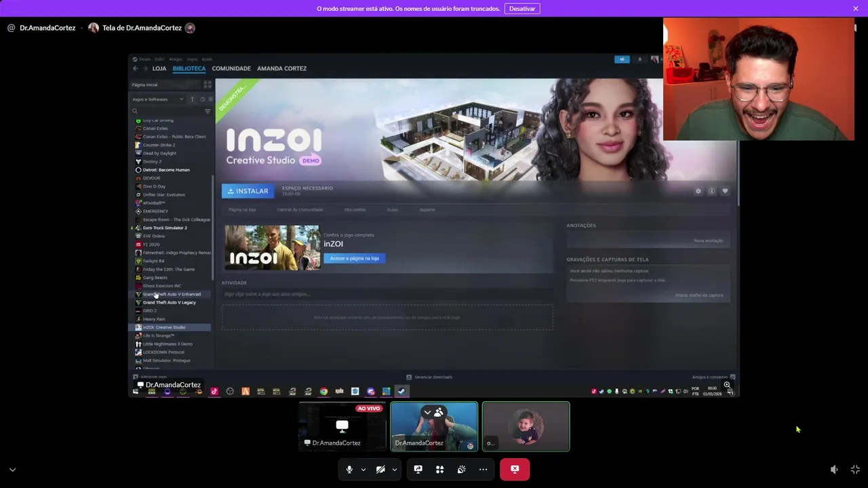Collapse participants with chevron on camera tile
Screen dimensions: 868x488
point(427,412)
